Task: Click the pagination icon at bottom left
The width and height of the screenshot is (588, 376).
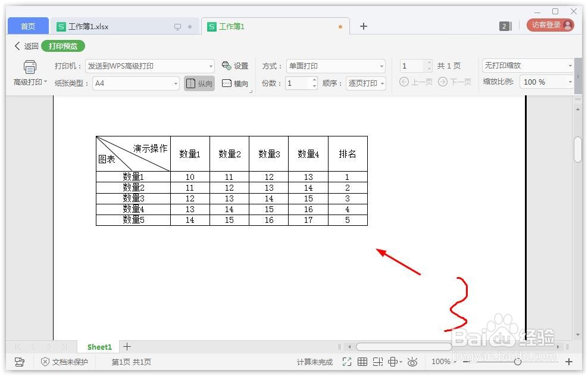Action: coord(20,362)
